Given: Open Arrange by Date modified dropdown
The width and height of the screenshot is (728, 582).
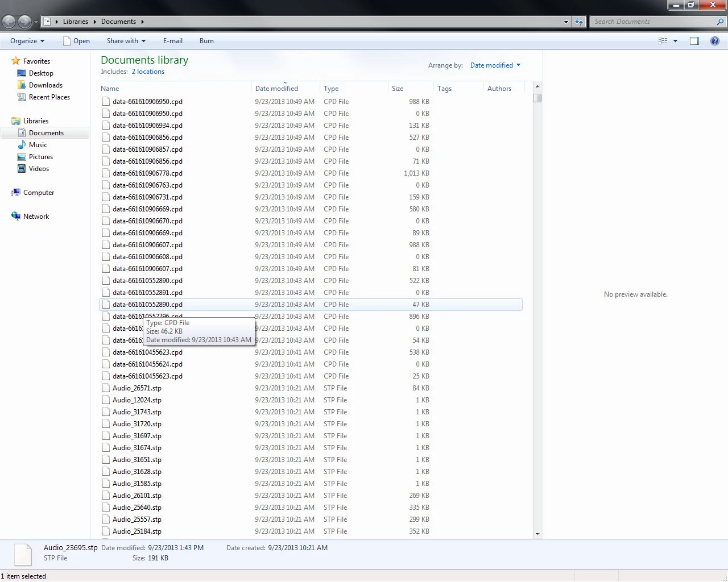Looking at the screenshot, I should click(x=495, y=65).
